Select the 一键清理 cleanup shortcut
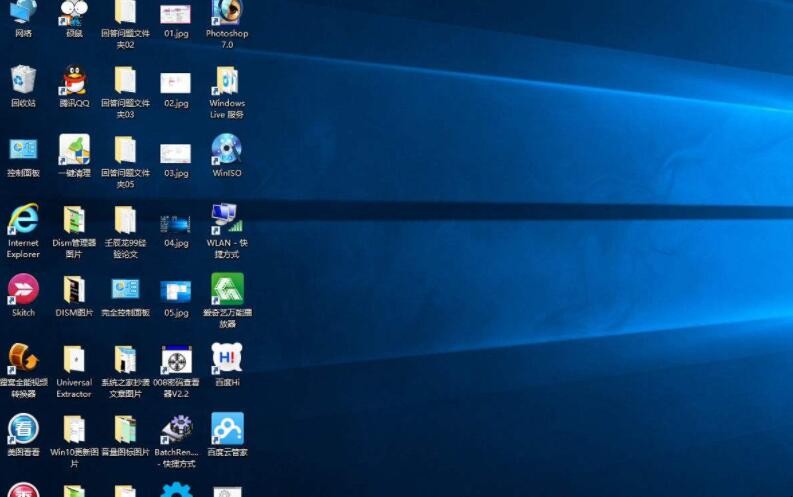This screenshot has width=793, height=497. [x=74, y=149]
